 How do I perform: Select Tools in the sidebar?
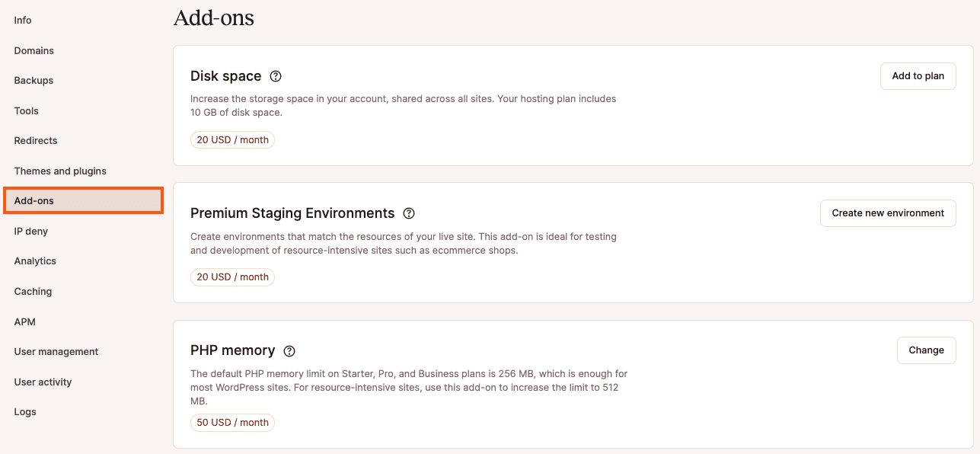(26, 110)
